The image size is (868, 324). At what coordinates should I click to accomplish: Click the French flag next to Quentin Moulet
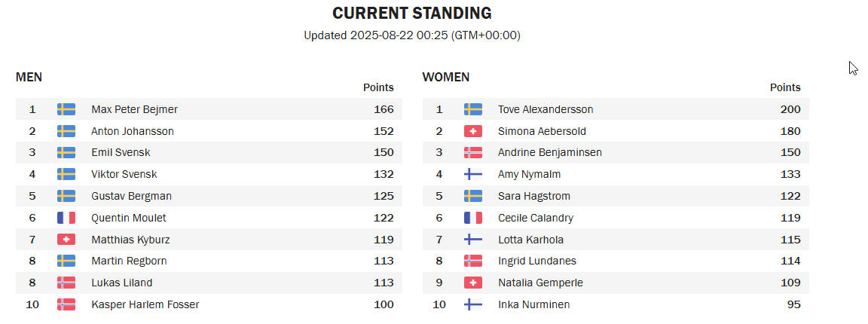(66, 218)
